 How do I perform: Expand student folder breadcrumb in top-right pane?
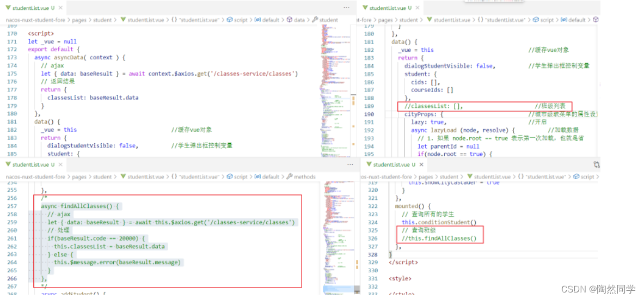pyautogui.click(x=409, y=20)
